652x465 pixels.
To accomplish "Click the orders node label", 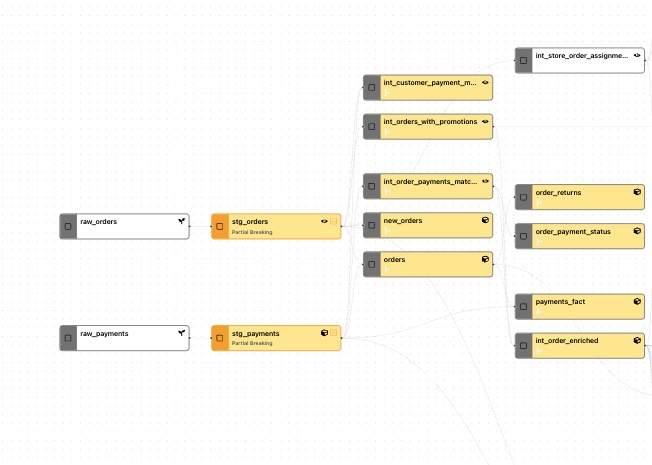I will 394,260.
